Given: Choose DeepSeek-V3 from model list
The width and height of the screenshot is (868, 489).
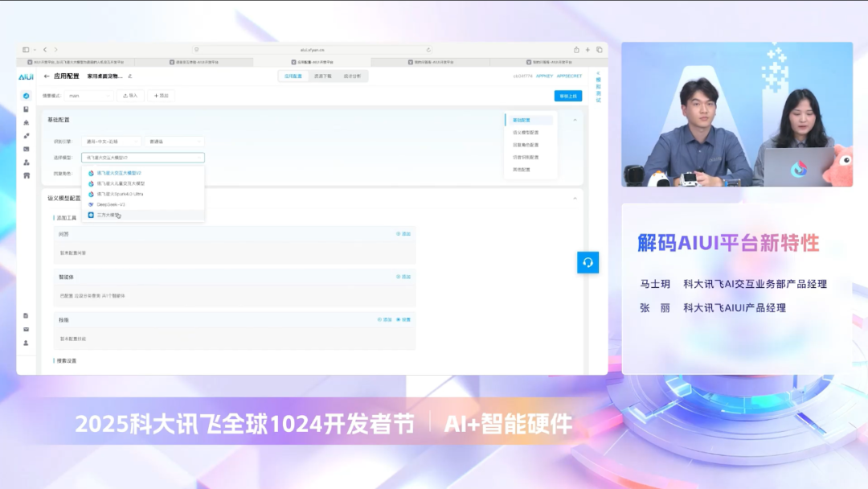Looking at the screenshot, I should [x=143, y=204].
